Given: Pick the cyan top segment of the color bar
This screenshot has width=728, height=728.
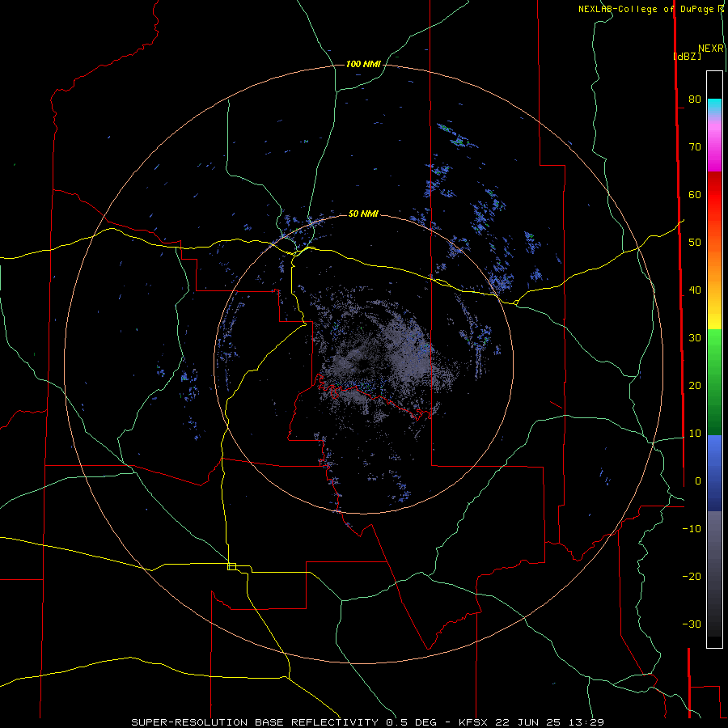Looking at the screenshot, I should point(714,106).
